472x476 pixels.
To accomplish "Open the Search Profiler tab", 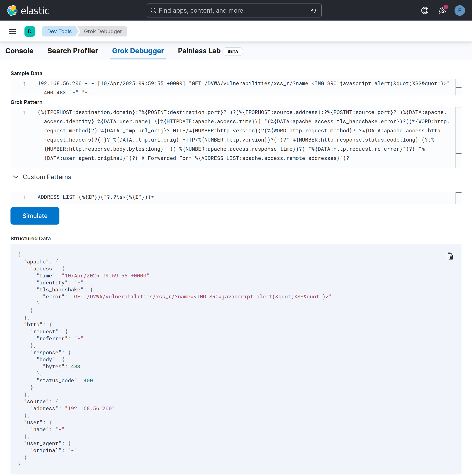I will pos(73,51).
